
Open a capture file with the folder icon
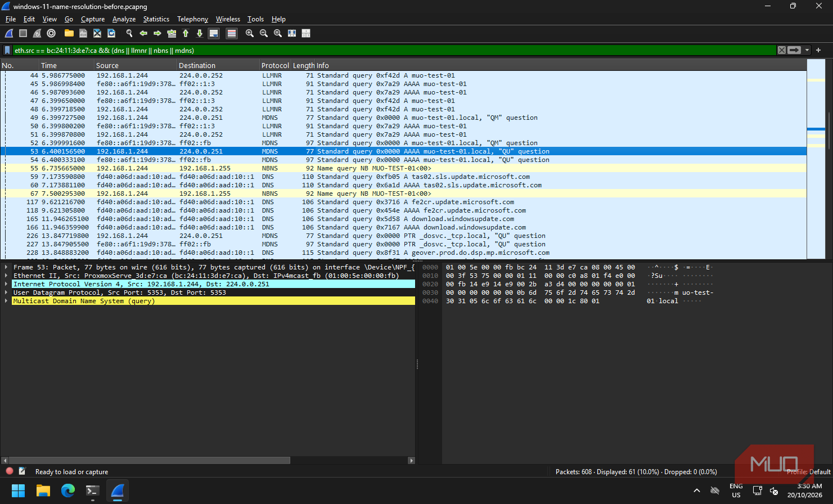[x=69, y=34]
